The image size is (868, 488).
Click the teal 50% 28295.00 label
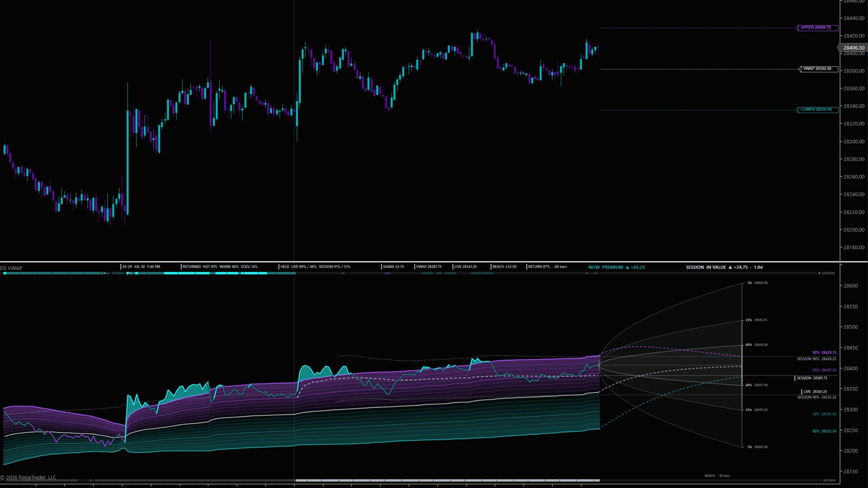[824, 414]
